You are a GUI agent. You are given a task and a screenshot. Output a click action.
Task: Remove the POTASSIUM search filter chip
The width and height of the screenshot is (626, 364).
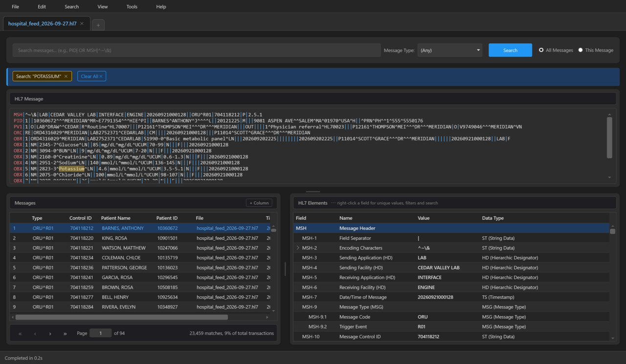tap(66, 76)
